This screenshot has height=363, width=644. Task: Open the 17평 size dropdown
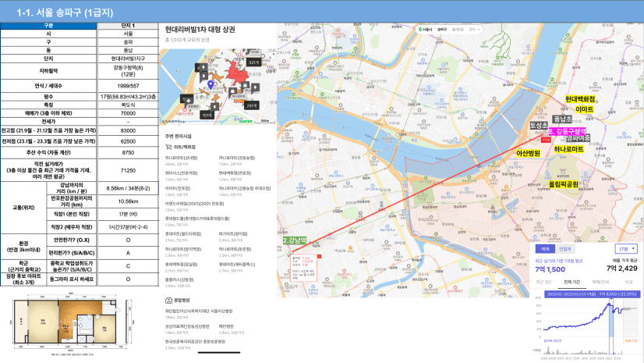(x=626, y=249)
